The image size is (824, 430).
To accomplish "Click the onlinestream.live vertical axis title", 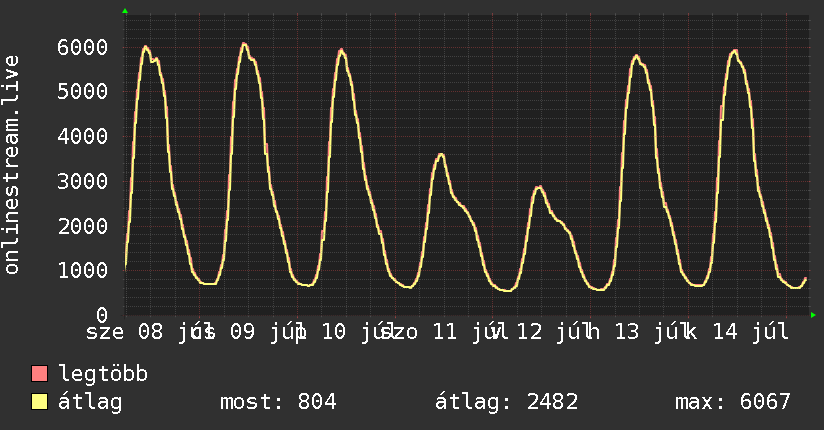I will [x=12, y=165].
